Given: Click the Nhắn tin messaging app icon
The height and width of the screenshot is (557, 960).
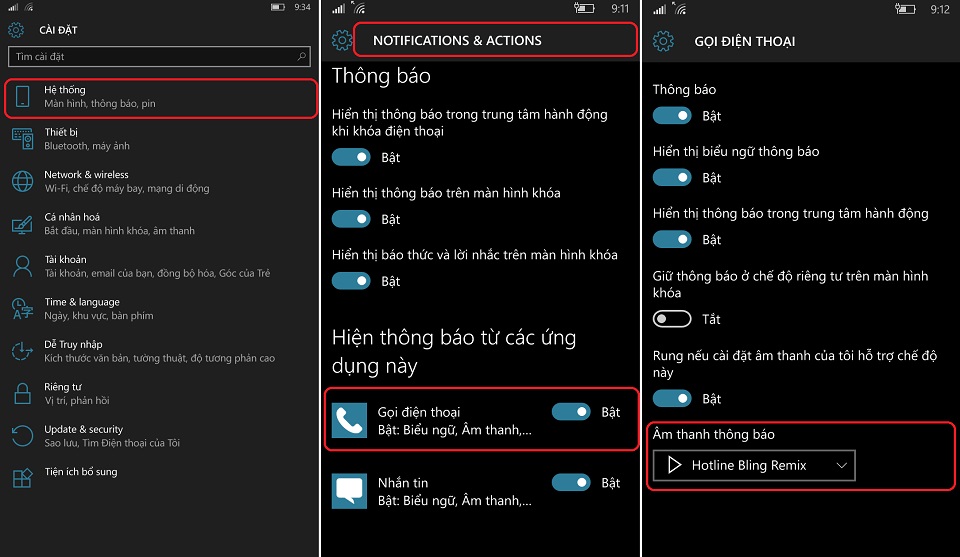Looking at the screenshot, I should (350, 491).
